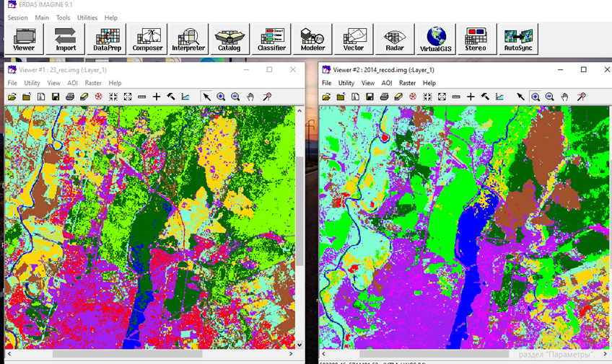Open the Interpreter module
Image resolution: width=612 pixels, height=364 pixels.
click(188, 39)
